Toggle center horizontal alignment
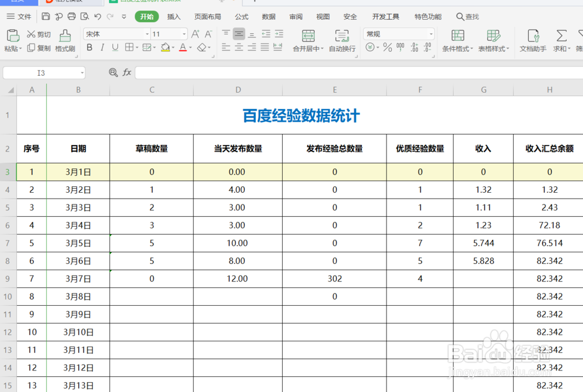Screen dimensions: 583x392 click(x=239, y=47)
